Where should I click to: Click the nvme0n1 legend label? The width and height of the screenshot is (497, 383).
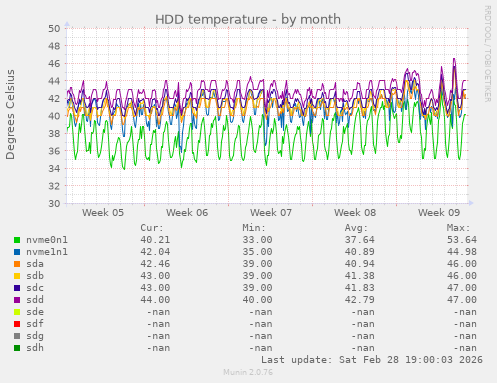(x=47, y=240)
